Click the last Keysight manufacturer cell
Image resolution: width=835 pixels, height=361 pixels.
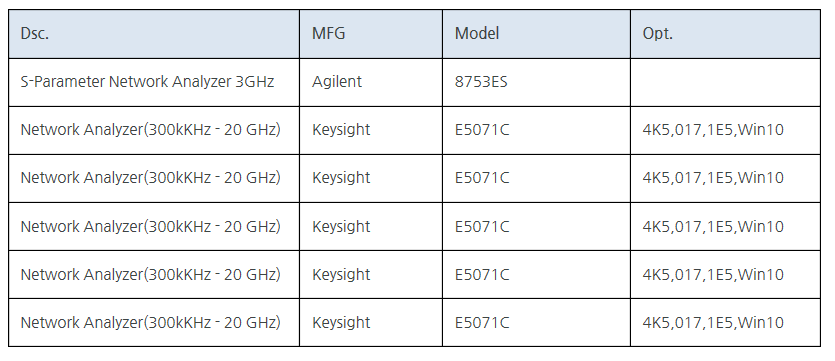371,322
